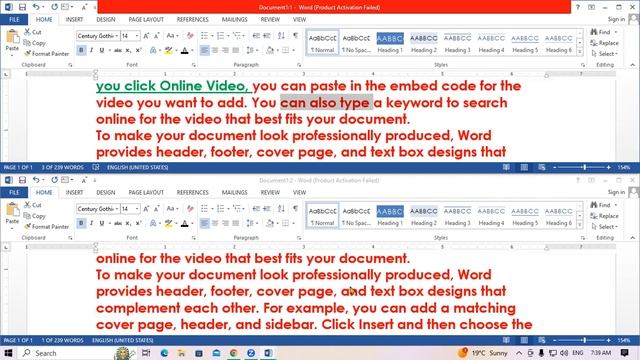The height and width of the screenshot is (360, 640).
Task: Click Copy in the bottom window ribbon
Action: (35, 216)
